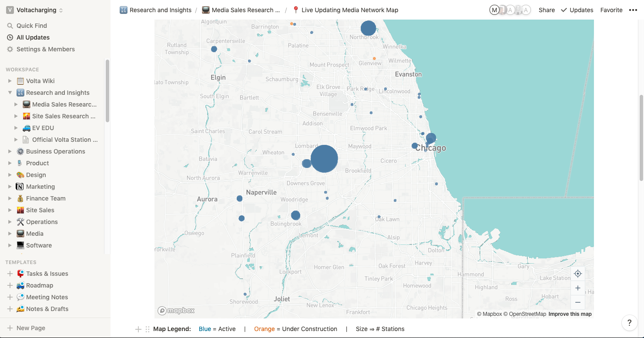This screenshot has width=644, height=338.
Task: Mark page as Favorite
Action: (611, 10)
